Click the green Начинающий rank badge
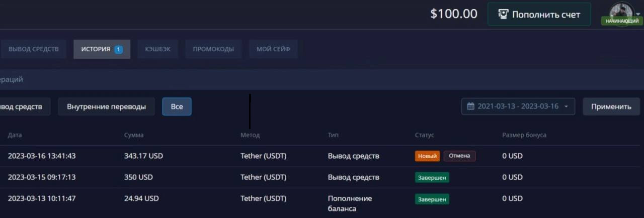The height and width of the screenshot is (218, 644). pyautogui.click(x=622, y=21)
